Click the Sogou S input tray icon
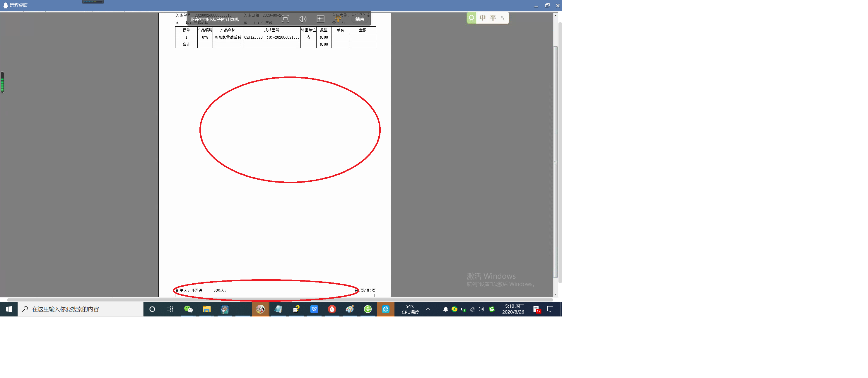 coord(492,309)
